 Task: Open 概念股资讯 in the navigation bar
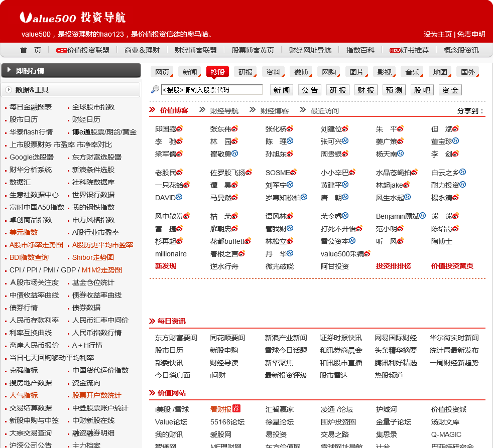pyautogui.click(x=461, y=50)
